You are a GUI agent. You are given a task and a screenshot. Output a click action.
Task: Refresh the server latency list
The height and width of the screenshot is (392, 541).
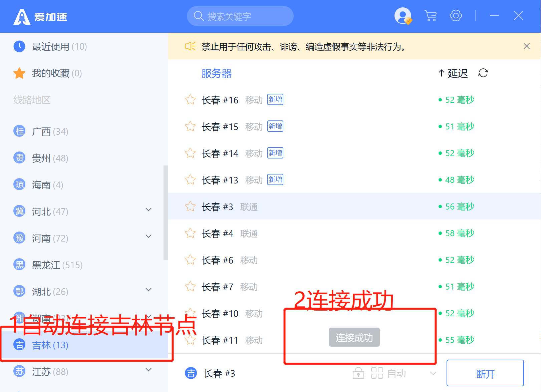tap(483, 73)
